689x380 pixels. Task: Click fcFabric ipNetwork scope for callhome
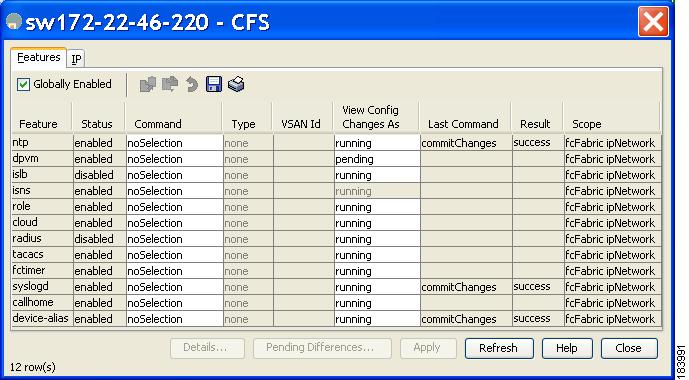click(x=613, y=303)
